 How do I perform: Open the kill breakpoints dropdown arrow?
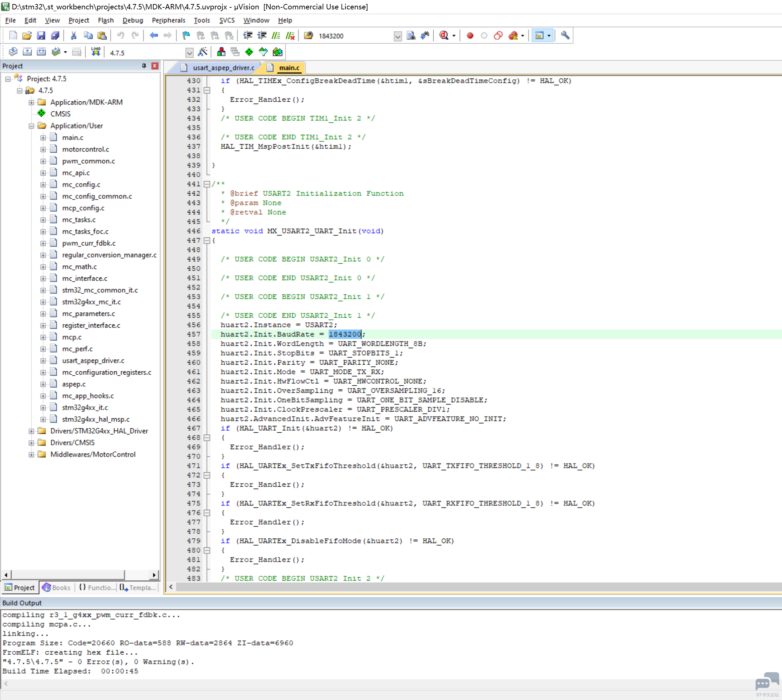click(522, 36)
